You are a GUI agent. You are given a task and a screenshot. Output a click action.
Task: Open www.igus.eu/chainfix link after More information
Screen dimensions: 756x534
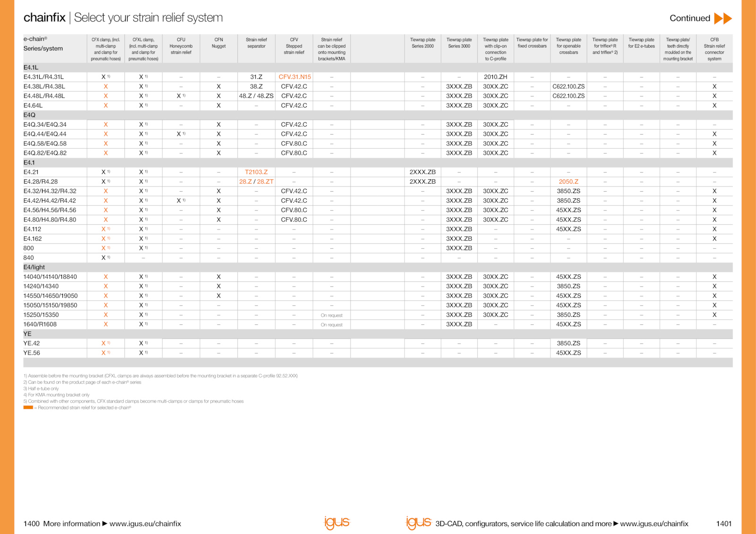145,524
